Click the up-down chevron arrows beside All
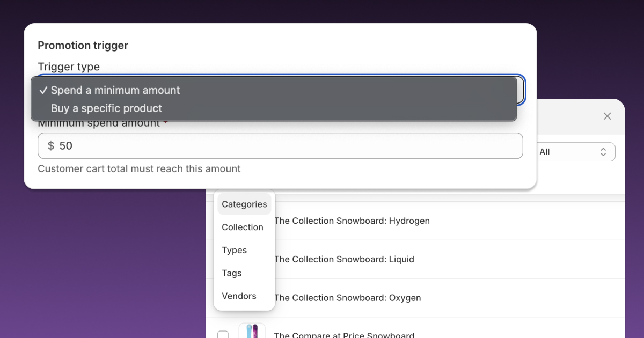This screenshot has width=644, height=338. [x=603, y=152]
